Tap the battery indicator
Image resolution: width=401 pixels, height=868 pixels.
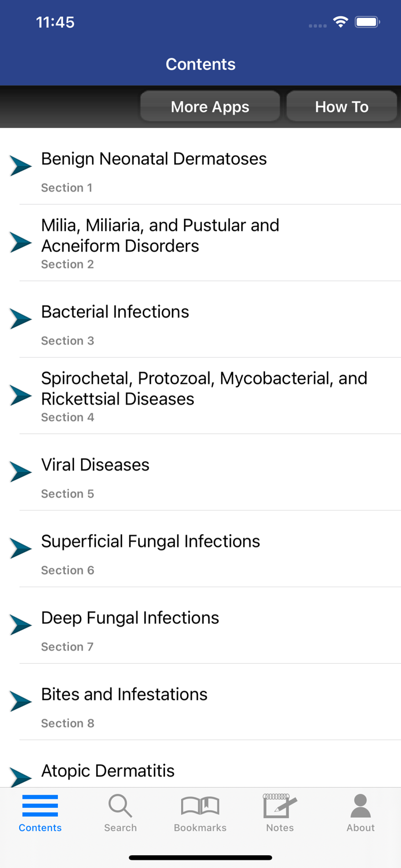pyautogui.click(x=367, y=21)
